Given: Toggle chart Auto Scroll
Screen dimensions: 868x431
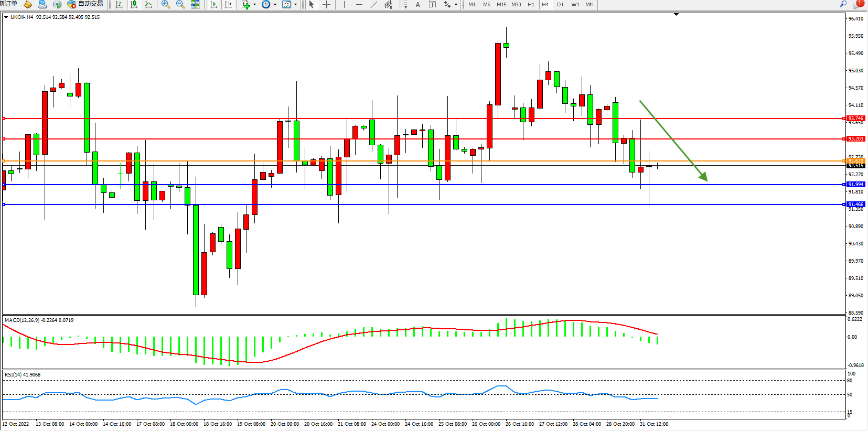Looking at the screenshot, I should click(x=213, y=4).
